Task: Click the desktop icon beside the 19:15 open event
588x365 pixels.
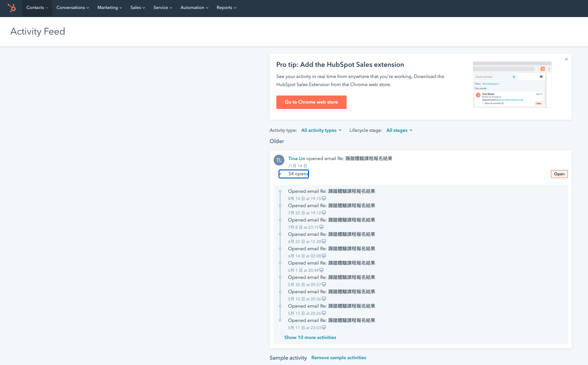Action: (x=323, y=198)
